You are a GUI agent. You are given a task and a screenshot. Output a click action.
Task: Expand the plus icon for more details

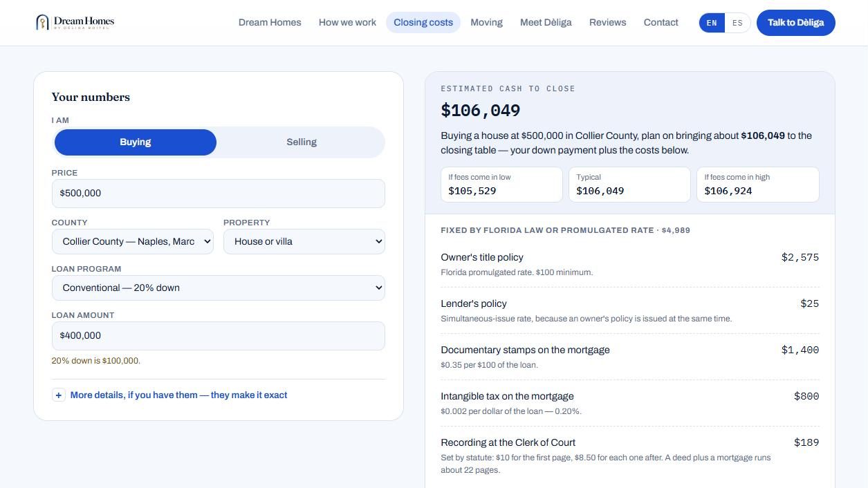pyautogui.click(x=59, y=395)
